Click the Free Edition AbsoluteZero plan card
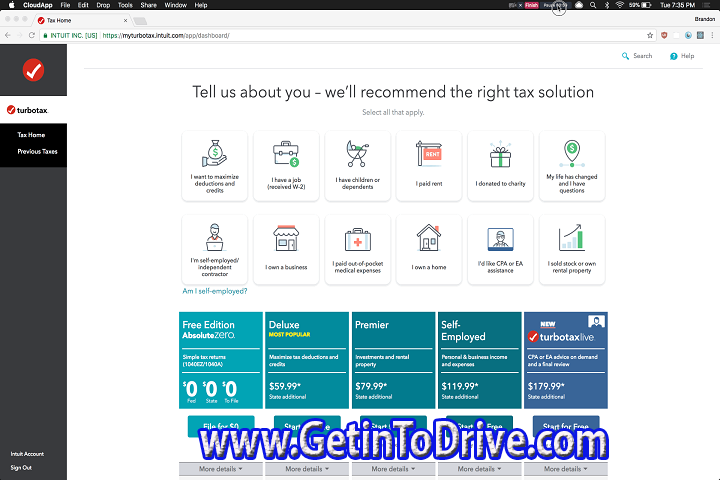The image size is (720, 480). [x=221, y=360]
